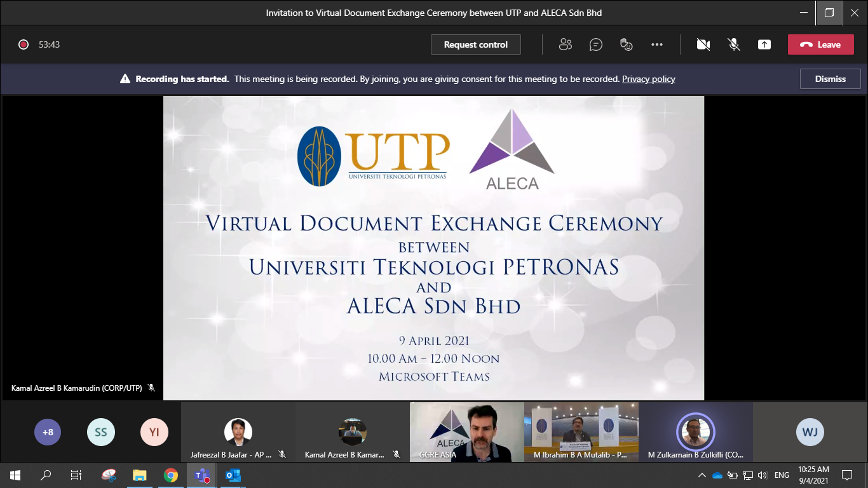Toggle the camera on
Screen dimensions: 868x488
pyautogui.click(x=703, y=44)
